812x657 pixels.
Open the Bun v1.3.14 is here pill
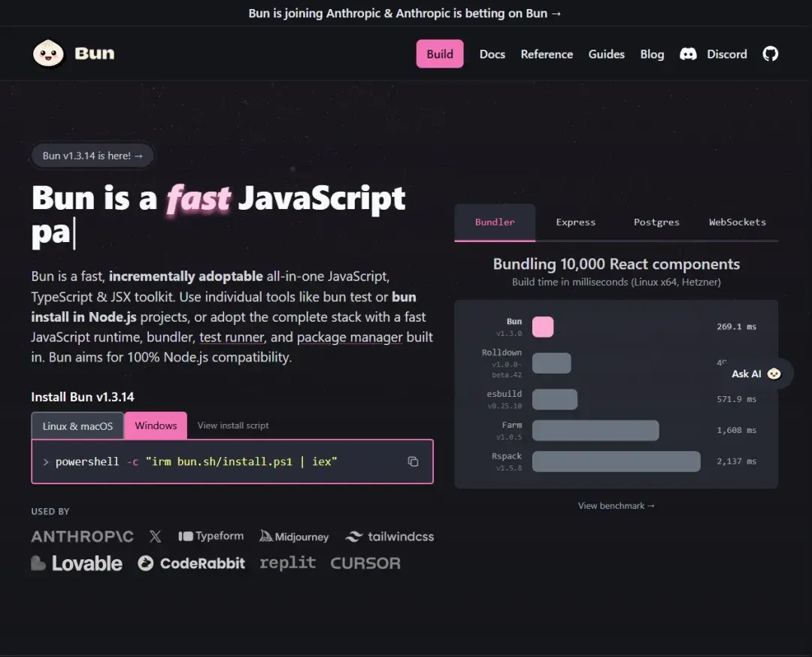click(x=92, y=156)
